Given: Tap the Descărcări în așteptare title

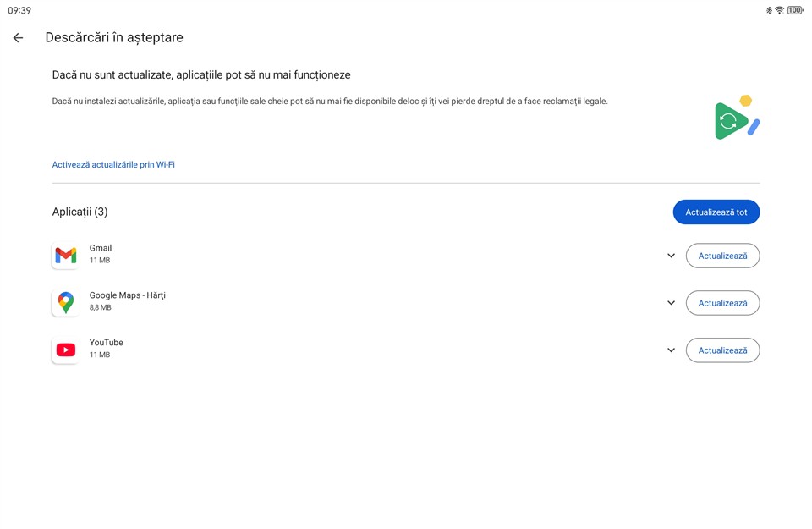Looking at the screenshot, I should coord(114,38).
